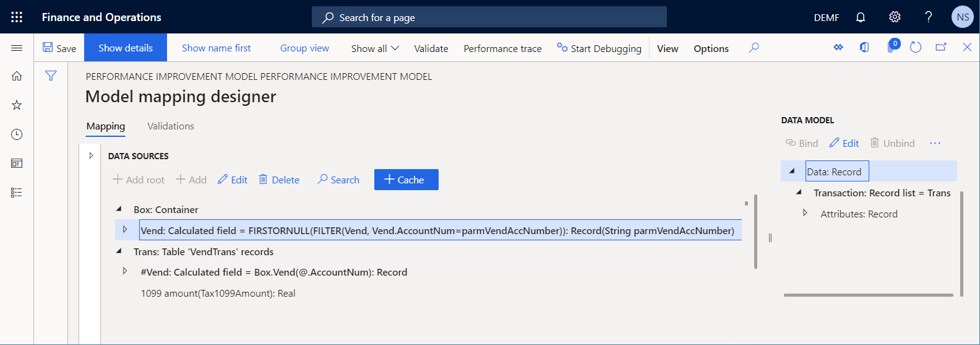Viewport: 980px width, 345px height.
Task: Click Delete in Data sources toolbar
Action: (279, 180)
